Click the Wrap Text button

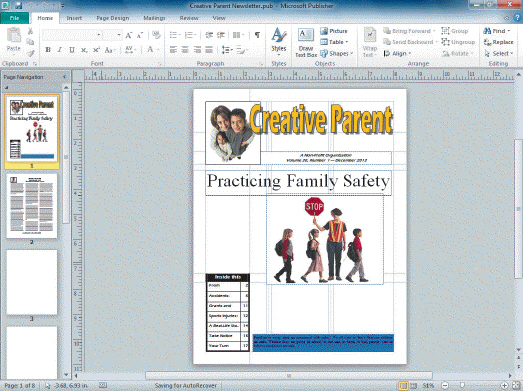pyautogui.click(x=369, y=42)
